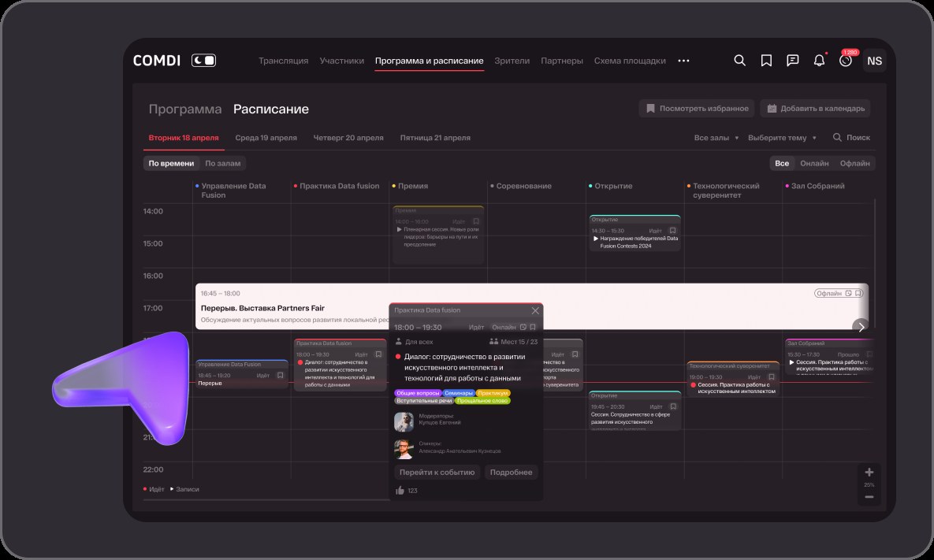The image size is (934, 560).
Task: Select the Четверг 20 апреля day tab
Action: (x=348, y=138)
